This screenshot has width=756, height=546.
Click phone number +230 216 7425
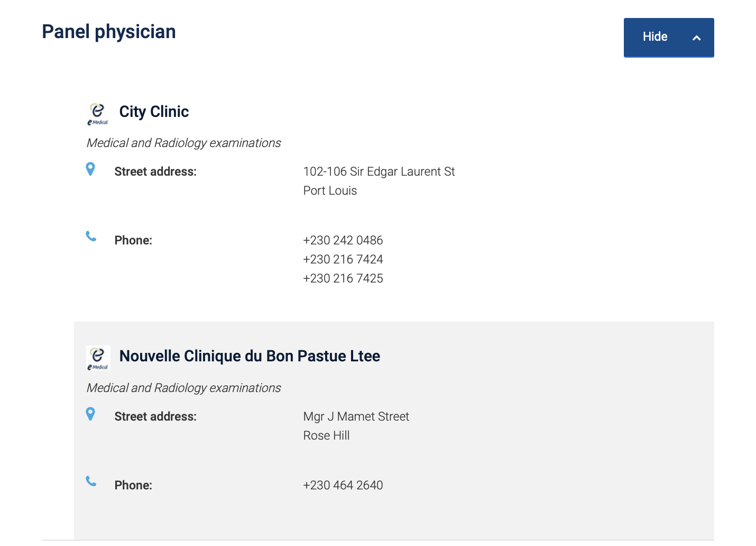point(343,278)
